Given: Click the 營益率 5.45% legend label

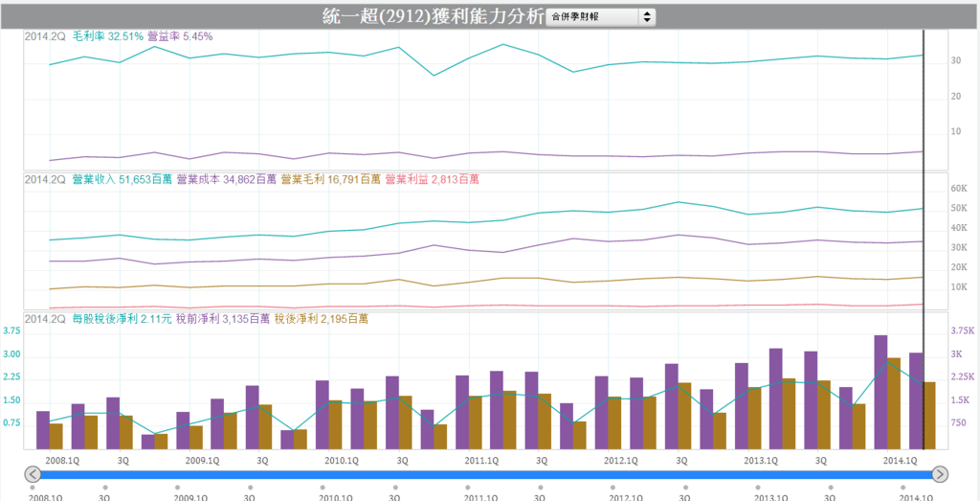Looking at the screenshot, I should 180,36.
